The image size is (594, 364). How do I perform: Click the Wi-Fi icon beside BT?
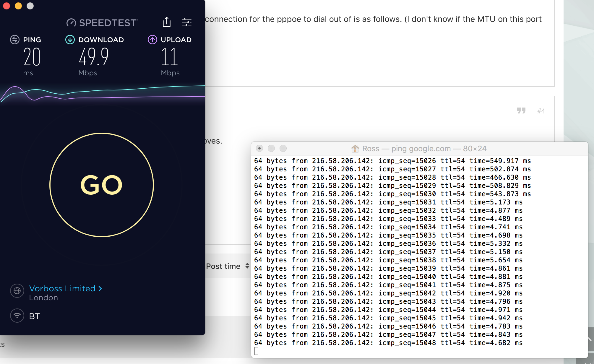click(17, 316)
